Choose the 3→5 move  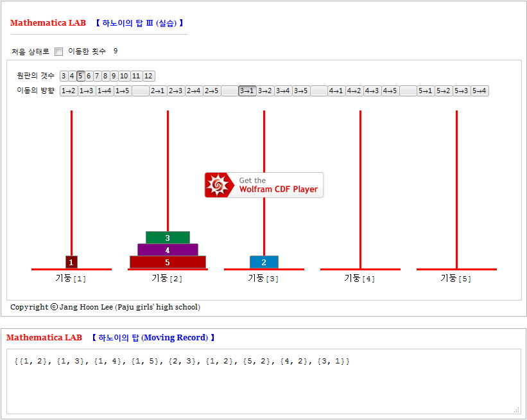point(301,91)
